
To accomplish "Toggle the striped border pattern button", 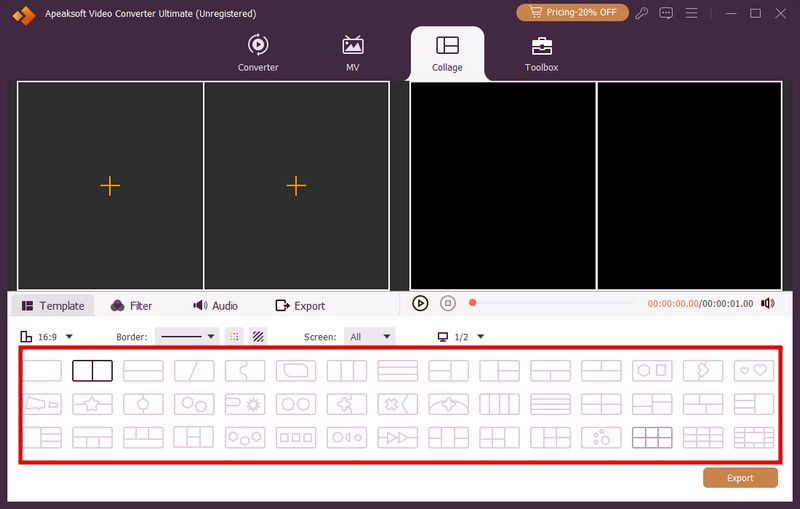I will [x=258, y=337].
